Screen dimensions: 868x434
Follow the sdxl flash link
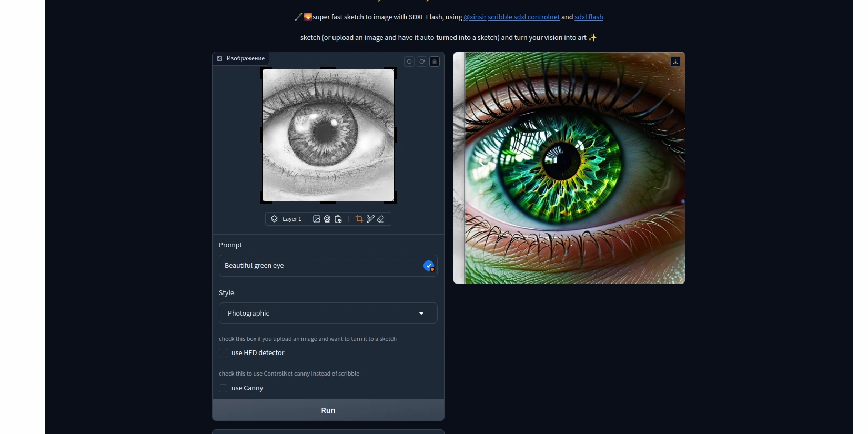coord(589,17)
